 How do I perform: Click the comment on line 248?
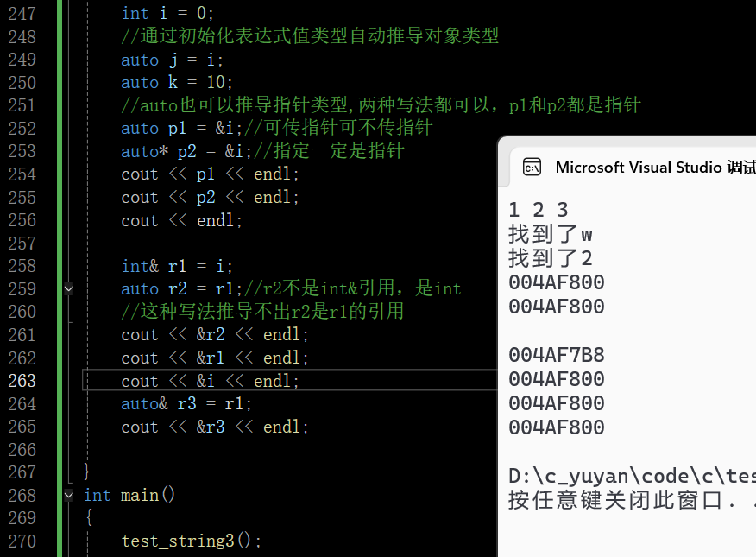(310, 35)
